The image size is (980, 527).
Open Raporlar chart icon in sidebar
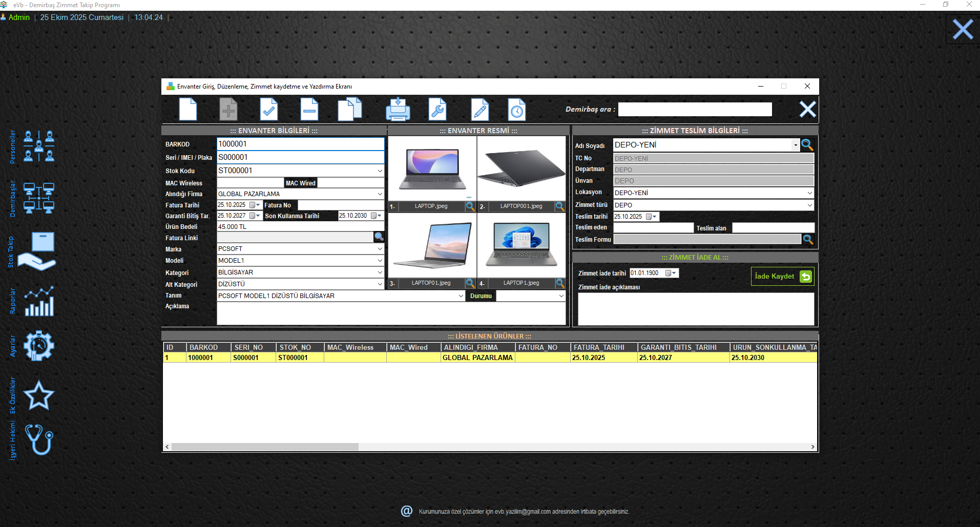[39, 301]
